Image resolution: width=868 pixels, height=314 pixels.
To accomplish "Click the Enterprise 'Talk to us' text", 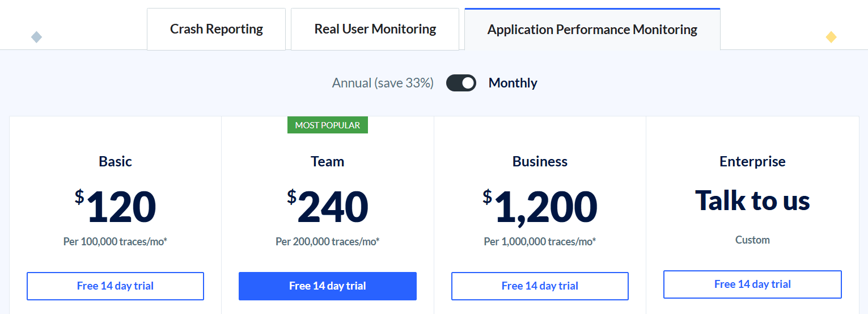I will pyautogui.click(x=752, y=200).
